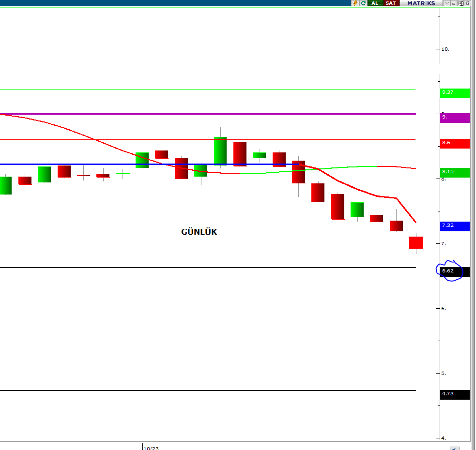Screen dimensions: 476x450
Task: Close the chart window
Action: 468,3
